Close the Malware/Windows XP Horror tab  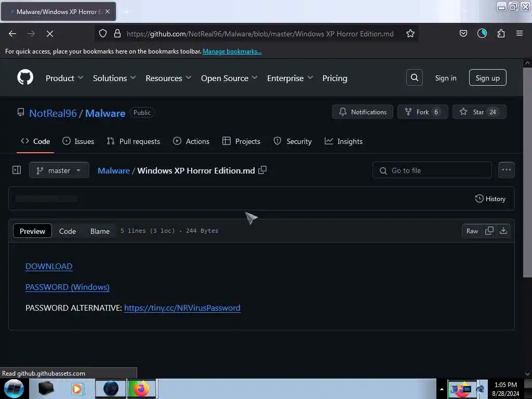pyautogui.click(x=108, y=11)
